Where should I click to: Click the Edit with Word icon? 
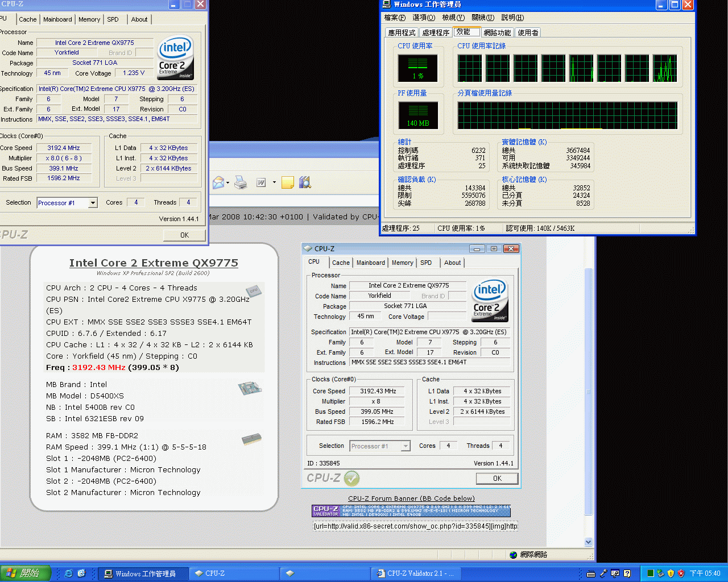(261, 182)
